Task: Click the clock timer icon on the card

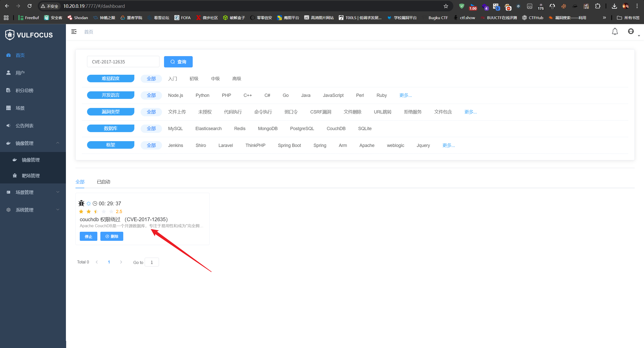Action: 95,204
